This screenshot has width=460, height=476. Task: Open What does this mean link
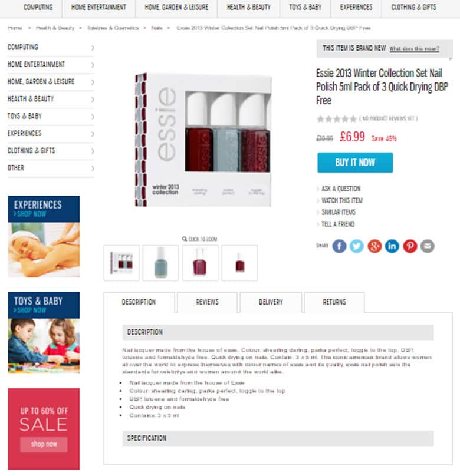414,48
